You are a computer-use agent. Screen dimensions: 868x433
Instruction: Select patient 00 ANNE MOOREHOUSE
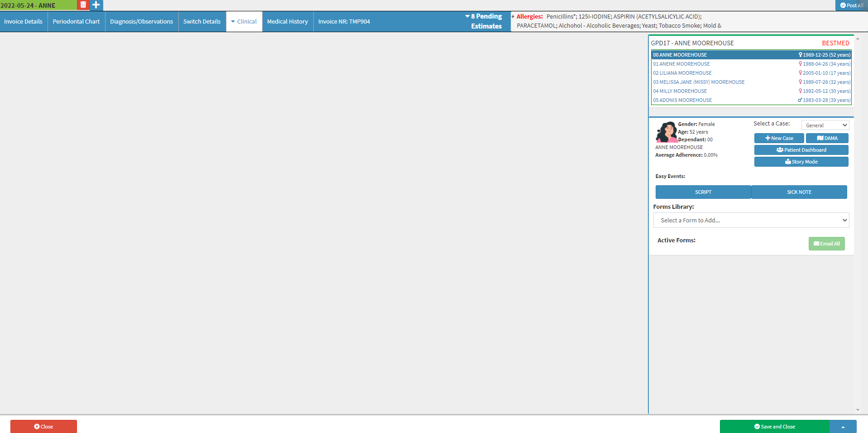751,55
